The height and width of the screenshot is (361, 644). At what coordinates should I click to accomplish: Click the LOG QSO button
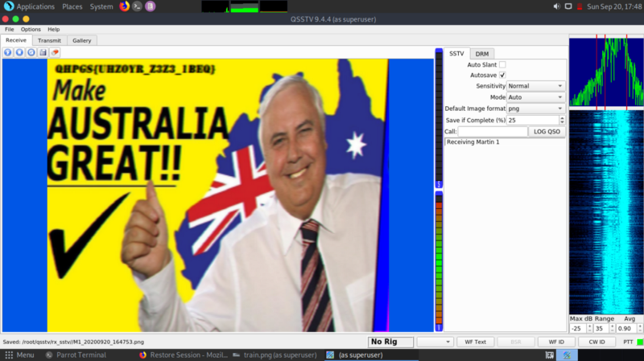[x=547, y=131]
